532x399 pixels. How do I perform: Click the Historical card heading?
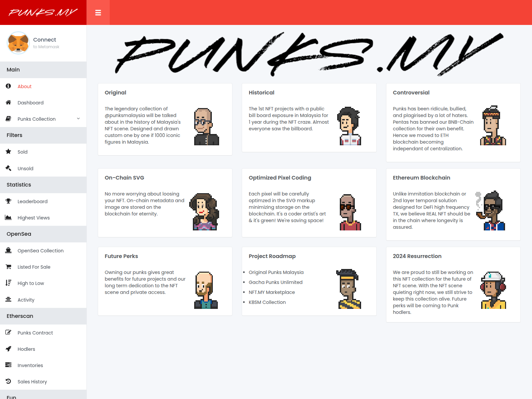262,92
